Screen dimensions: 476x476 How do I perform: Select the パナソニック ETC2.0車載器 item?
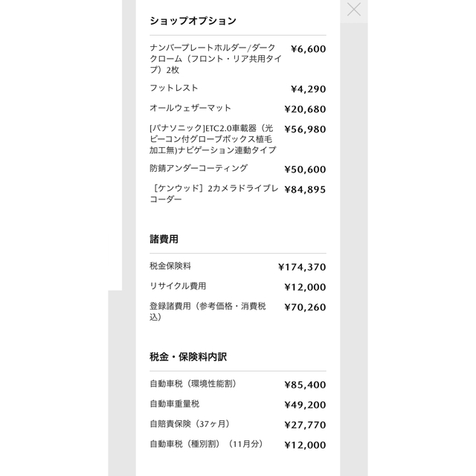(x=238, y=139)
